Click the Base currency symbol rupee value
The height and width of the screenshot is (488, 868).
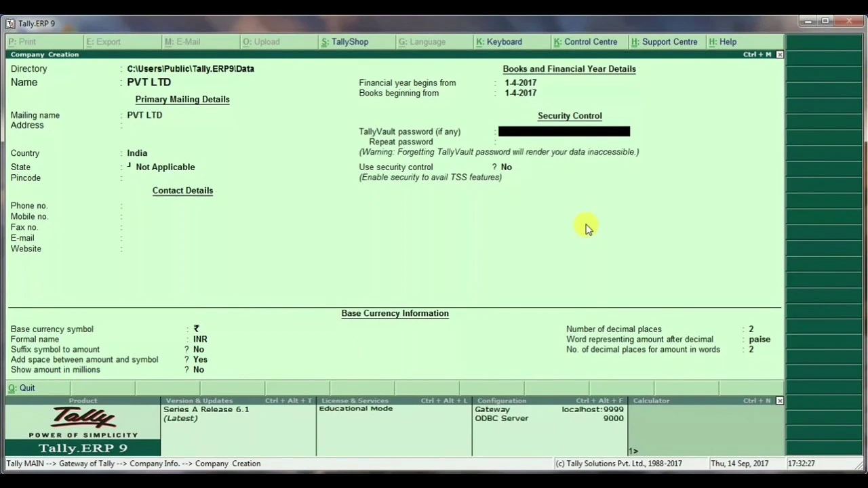coord(196,329)
